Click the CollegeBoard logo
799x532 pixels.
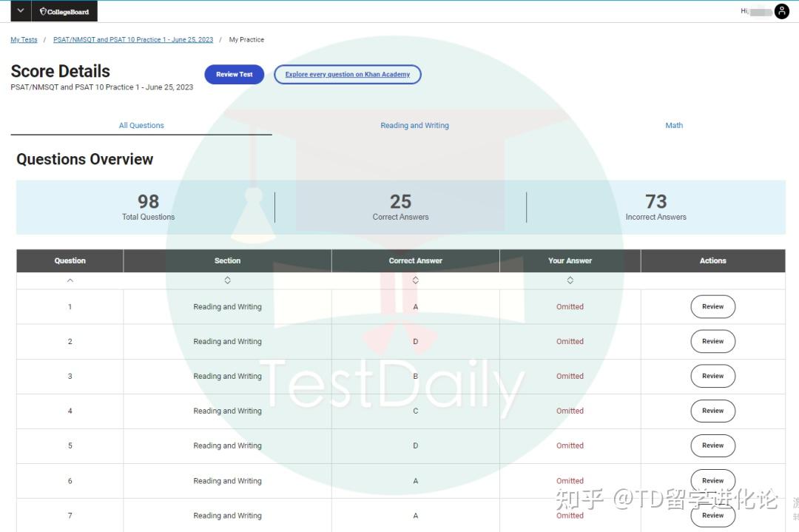(64, 11)
